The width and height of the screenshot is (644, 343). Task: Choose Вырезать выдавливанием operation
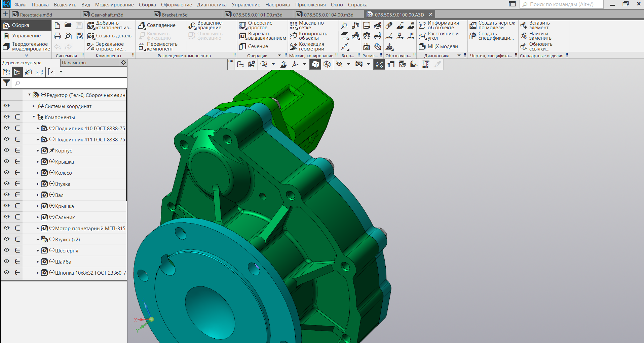pyautogui.click(x=263, y=36)
